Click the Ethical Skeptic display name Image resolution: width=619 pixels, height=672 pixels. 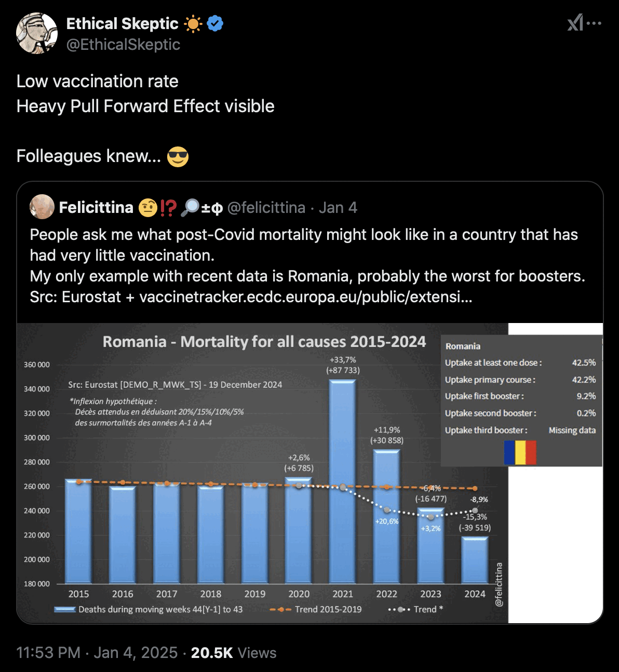click(x=123, y=23)
